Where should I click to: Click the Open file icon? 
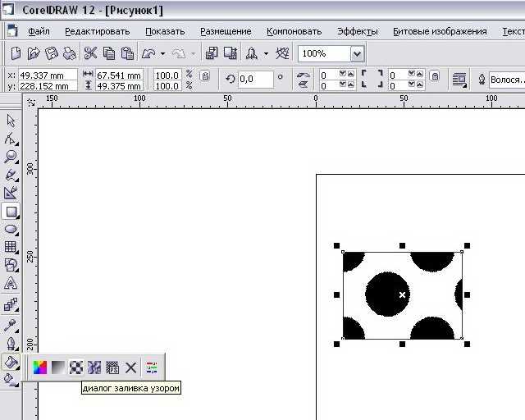[34, 53]
